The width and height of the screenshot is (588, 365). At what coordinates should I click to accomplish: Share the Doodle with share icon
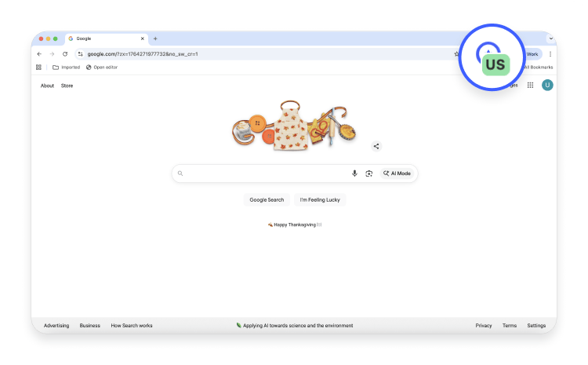click(376, 146)
